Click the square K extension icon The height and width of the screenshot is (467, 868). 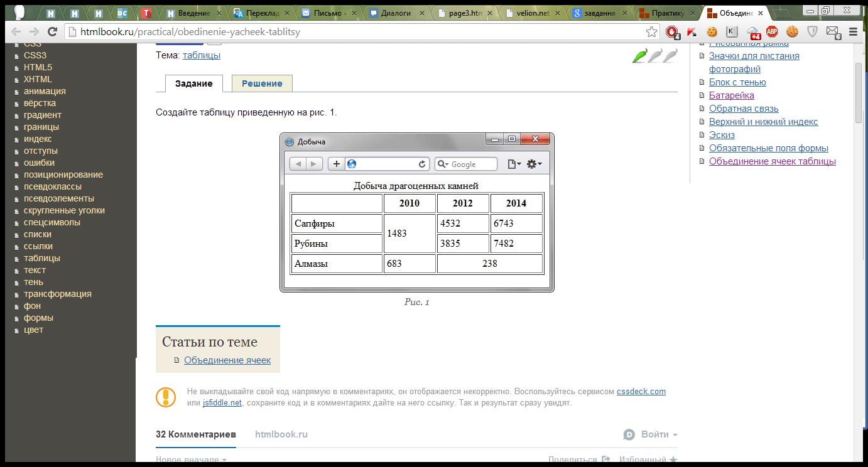(x=732, y=31)
